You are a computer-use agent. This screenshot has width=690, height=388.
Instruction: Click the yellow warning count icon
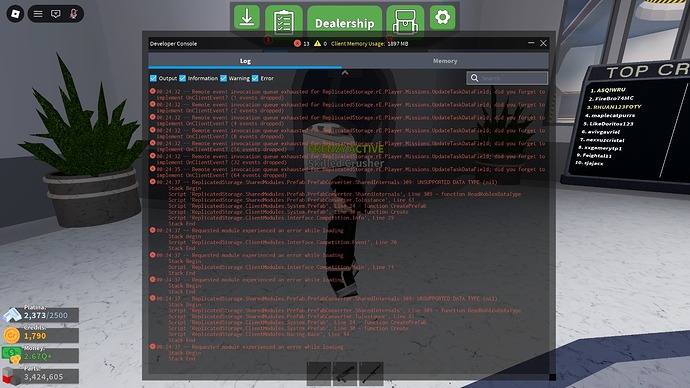(317, 43)
